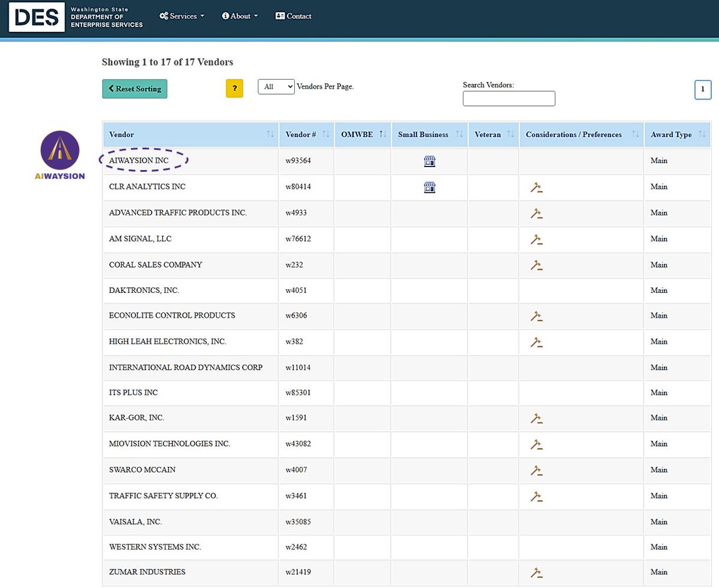Open the Services menu
The image size is (719, 588).
tap(182, 16)
